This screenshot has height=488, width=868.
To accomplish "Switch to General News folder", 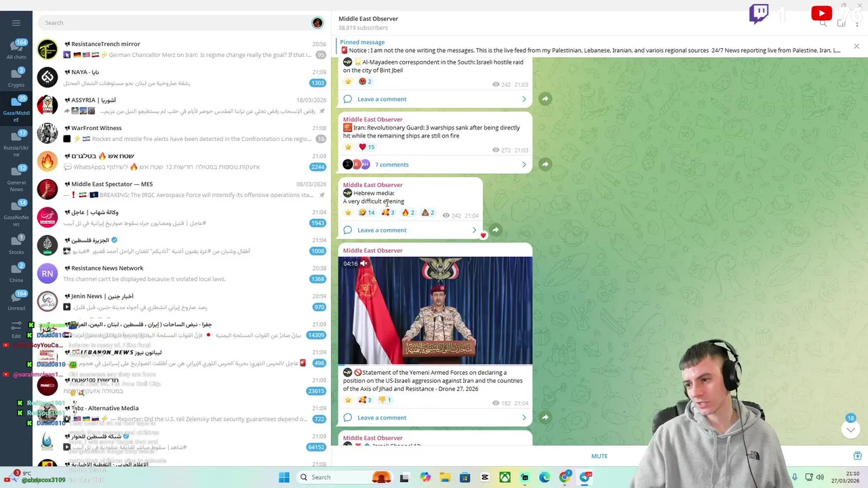I will coord(16,178).
